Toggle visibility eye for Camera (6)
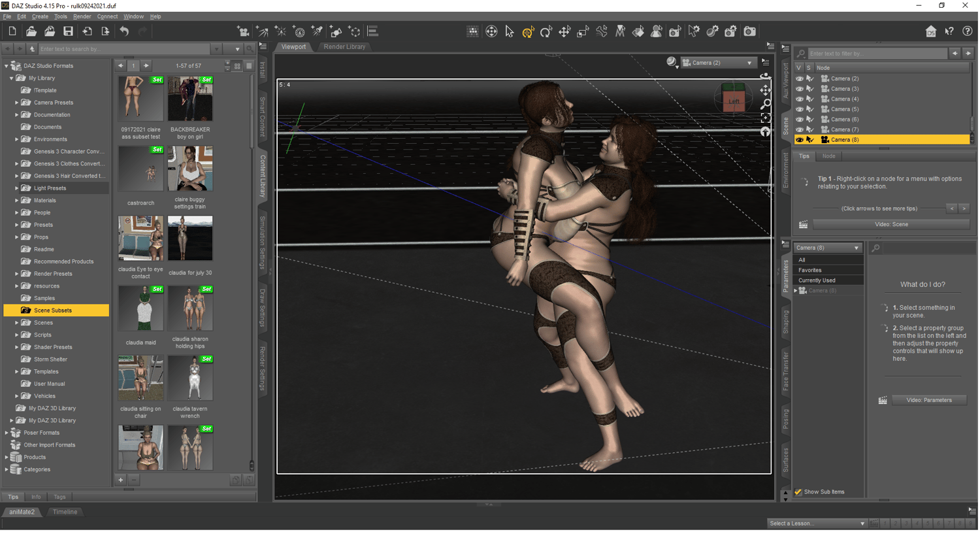The height and width of the screenshot is (536, 980). pos(799,120)
